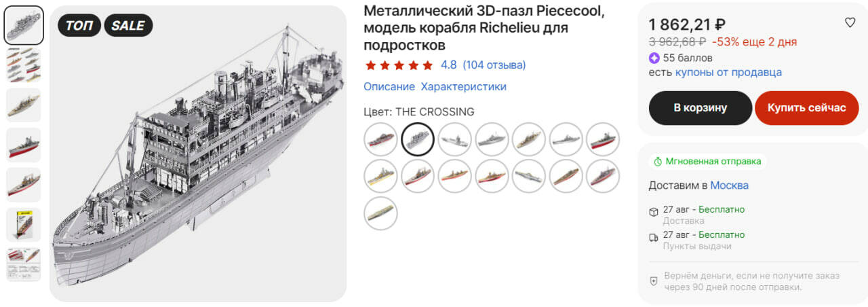Click the purple bonus points icon

(x=654, y=58)
